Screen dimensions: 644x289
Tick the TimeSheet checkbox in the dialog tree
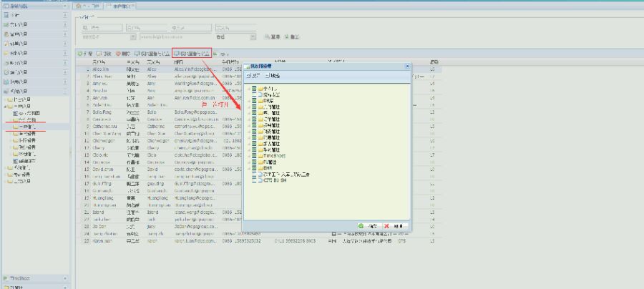pos(254,156)
